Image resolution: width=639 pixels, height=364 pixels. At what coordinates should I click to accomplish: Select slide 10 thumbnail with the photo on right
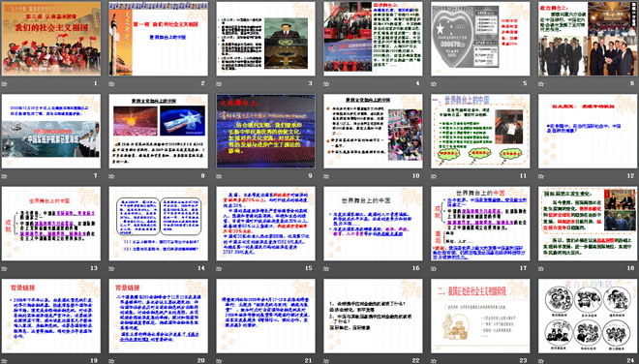pos(374,132)
